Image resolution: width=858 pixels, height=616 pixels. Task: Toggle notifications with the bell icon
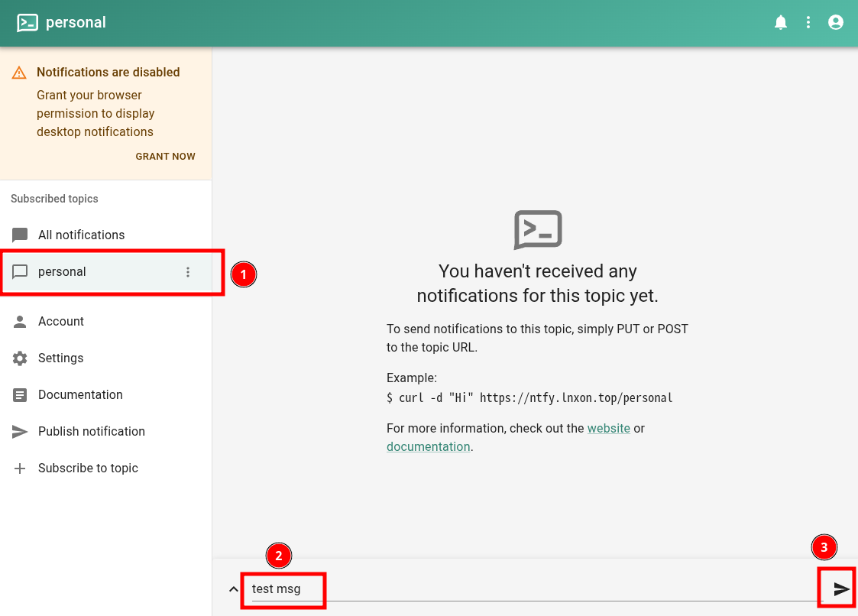(x=780, y=23)
